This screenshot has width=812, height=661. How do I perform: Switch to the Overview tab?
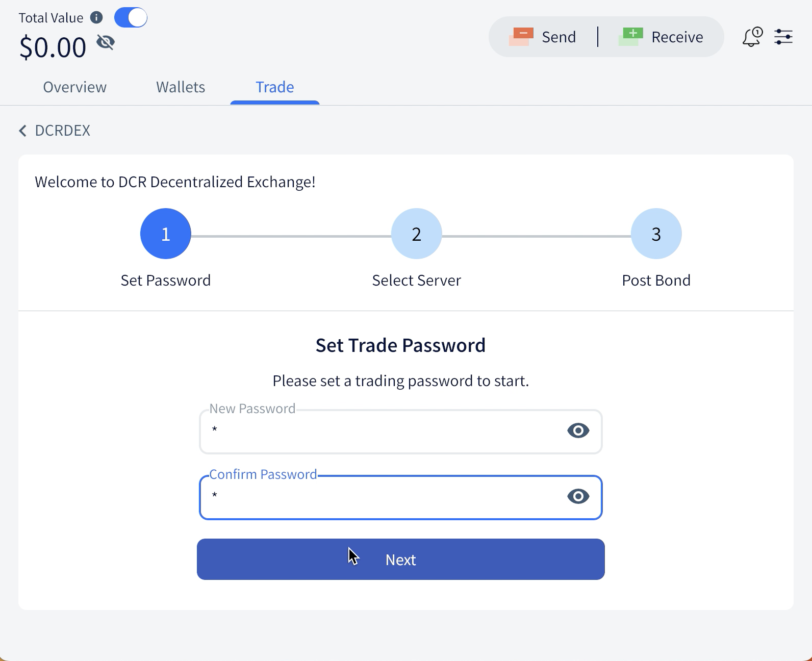pyautogui.click(x=74, y=87)
